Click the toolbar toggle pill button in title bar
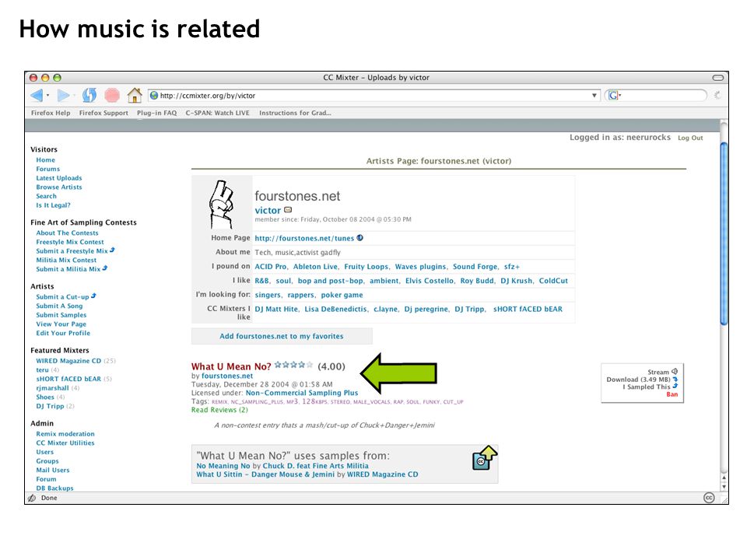This screenshot has width=747, height=560. coord(718,78)
